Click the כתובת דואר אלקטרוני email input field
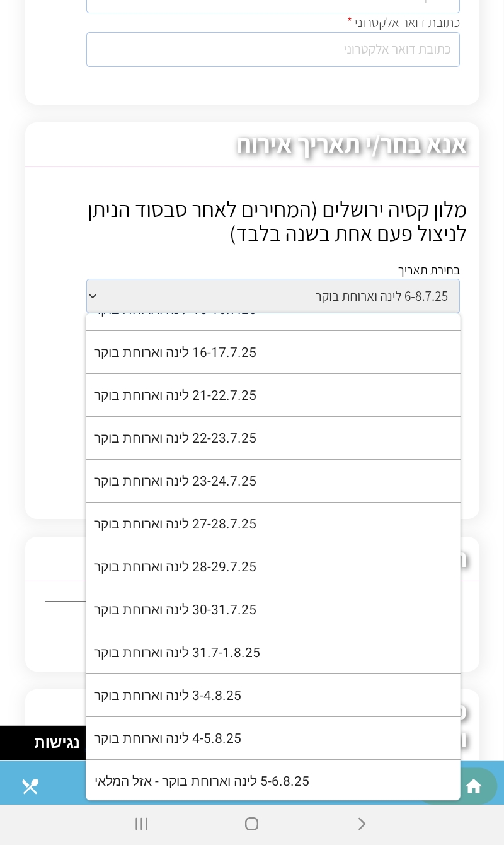Viewport: 504px width, 845px height. pos(273,49)
